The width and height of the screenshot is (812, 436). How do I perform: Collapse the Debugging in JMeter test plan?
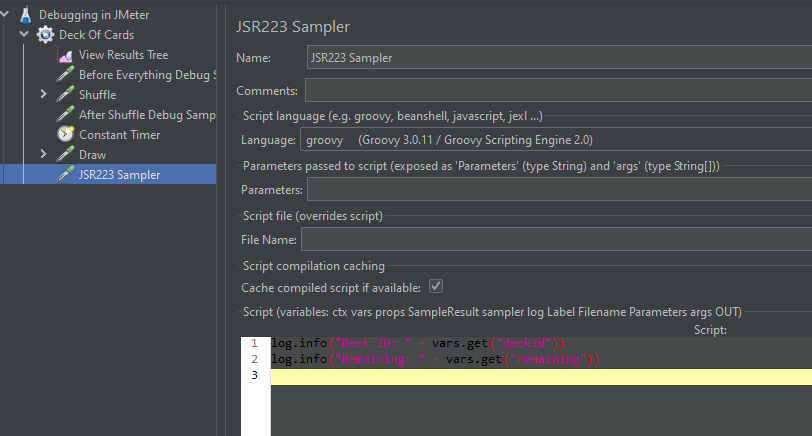coord(5,14)
